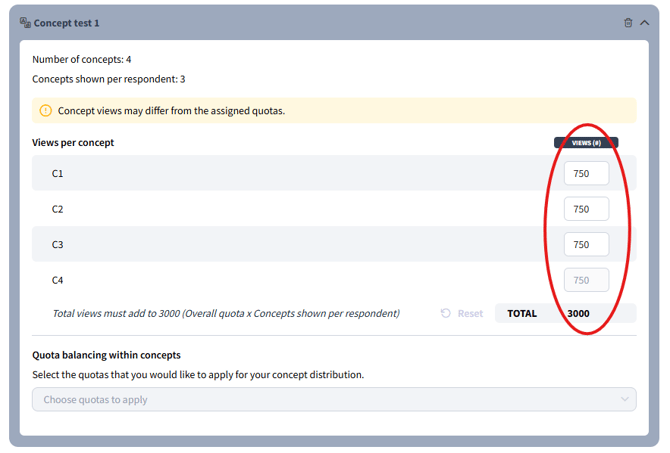Select the C1 concept row label
The image size is (670, 453).
(x=58, y=174)
